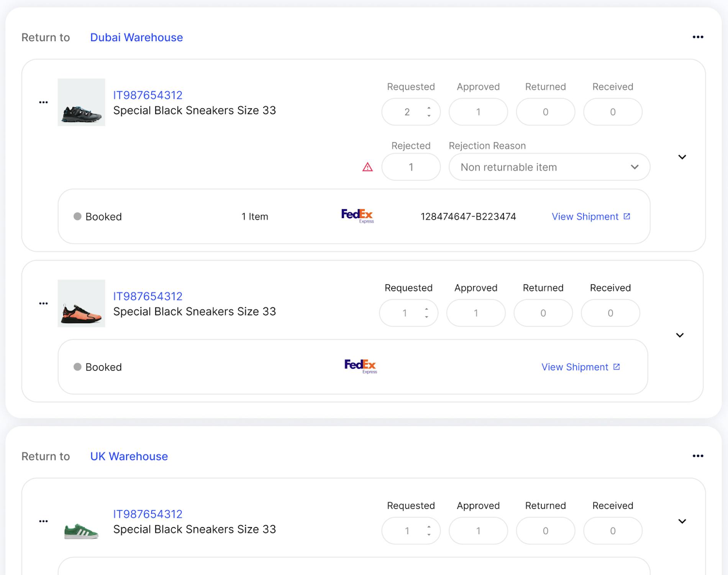Open three-dot menu for orange sneakers item
728x575 pixels.
point(43,304)
